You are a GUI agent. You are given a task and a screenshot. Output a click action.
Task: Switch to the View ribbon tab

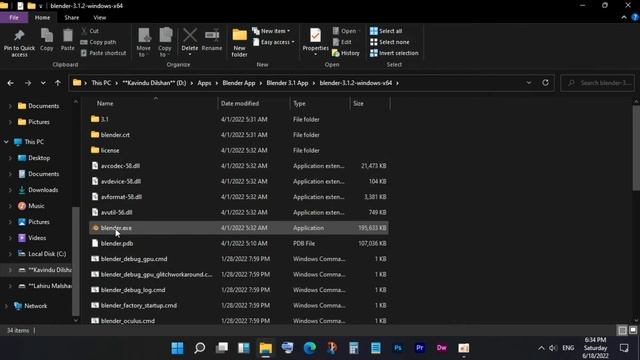pyautogui.click(x=100, y=18)
